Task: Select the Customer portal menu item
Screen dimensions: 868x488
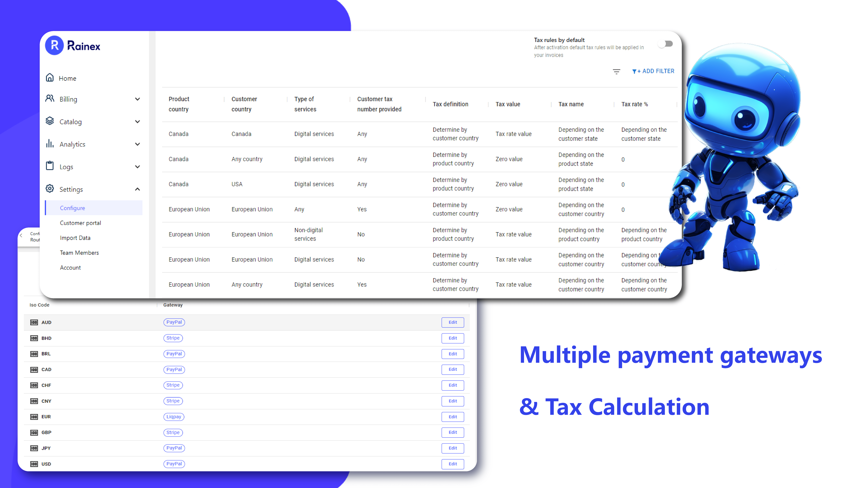Action: pyautogui.click(x=80, y=223)
